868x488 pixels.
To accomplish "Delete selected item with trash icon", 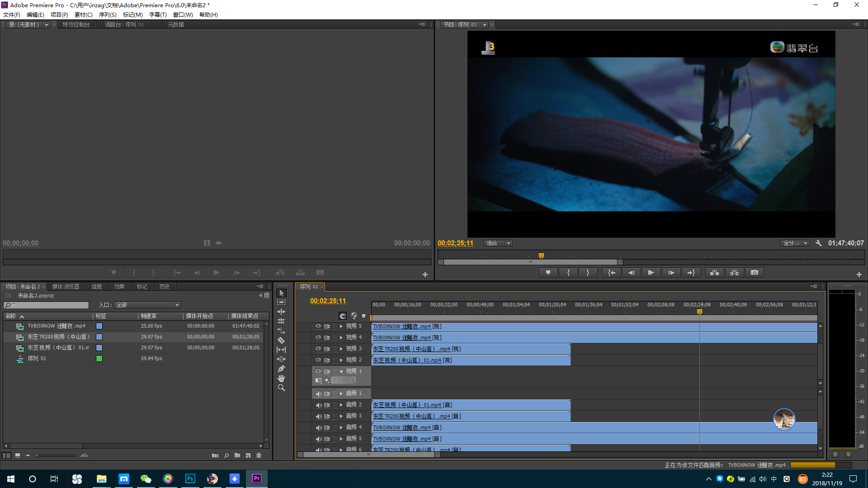I will [x=259, y=455].
